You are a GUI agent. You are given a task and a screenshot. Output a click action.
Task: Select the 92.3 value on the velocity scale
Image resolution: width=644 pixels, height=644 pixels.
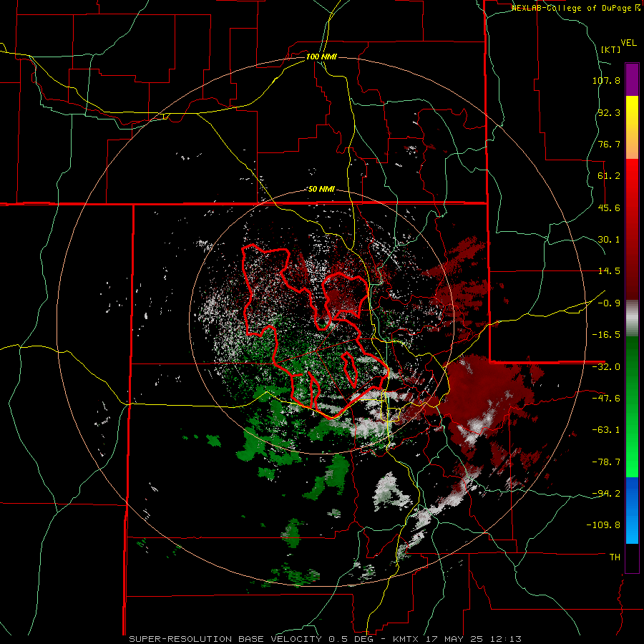point(609,112)
